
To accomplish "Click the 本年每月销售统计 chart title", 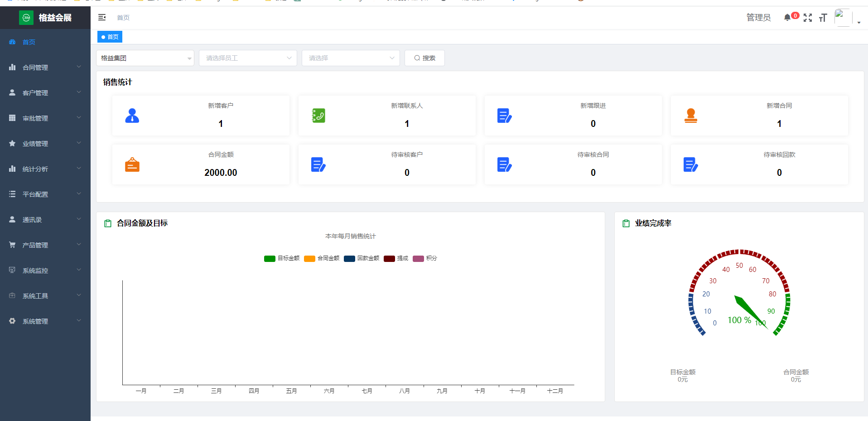I will (351, 236).
